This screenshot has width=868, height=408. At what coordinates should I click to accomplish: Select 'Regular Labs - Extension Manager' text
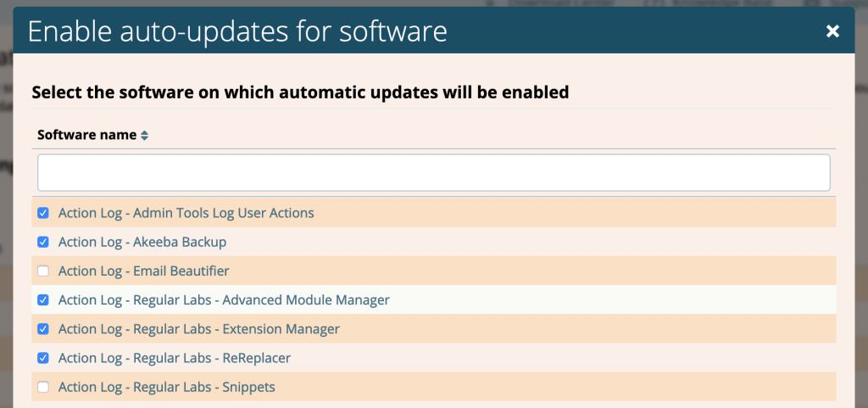coord(236,329)
